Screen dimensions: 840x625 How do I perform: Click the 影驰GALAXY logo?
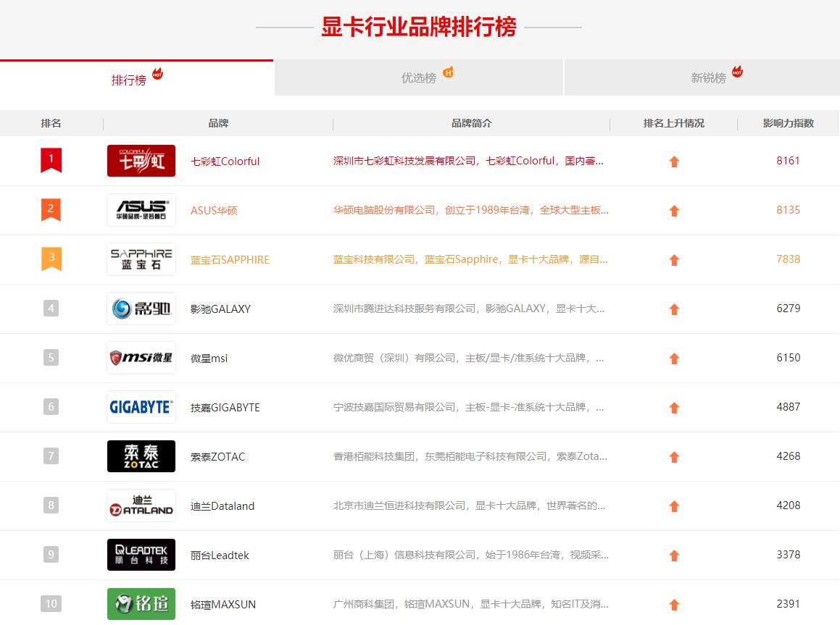tap(141, 309)
